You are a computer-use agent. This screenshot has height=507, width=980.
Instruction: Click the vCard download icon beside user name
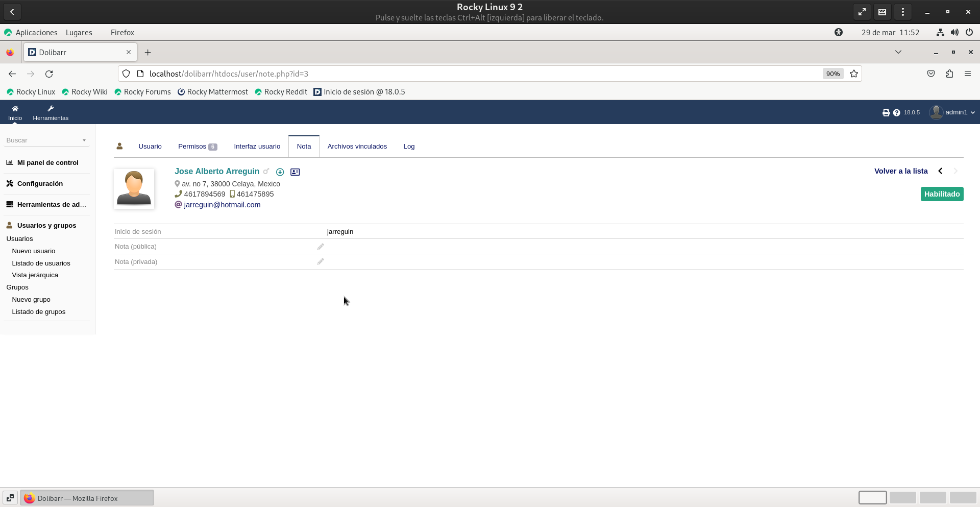point(280,172)
